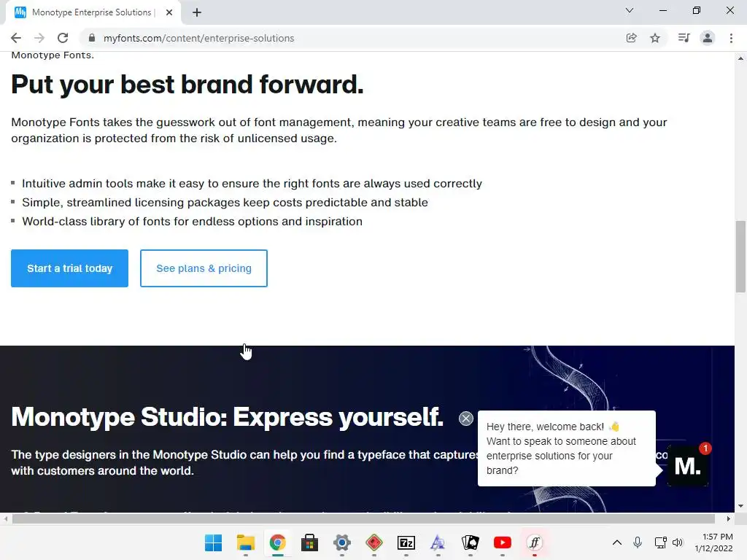747x560 pixels.
Task: Click the chat welcome message bubble
Action: point(566,448)
